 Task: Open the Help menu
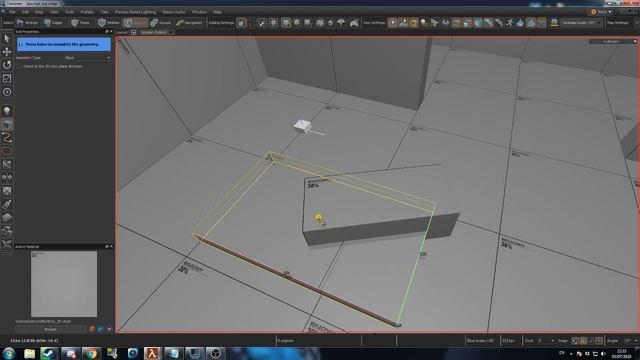tap(217, 12)
